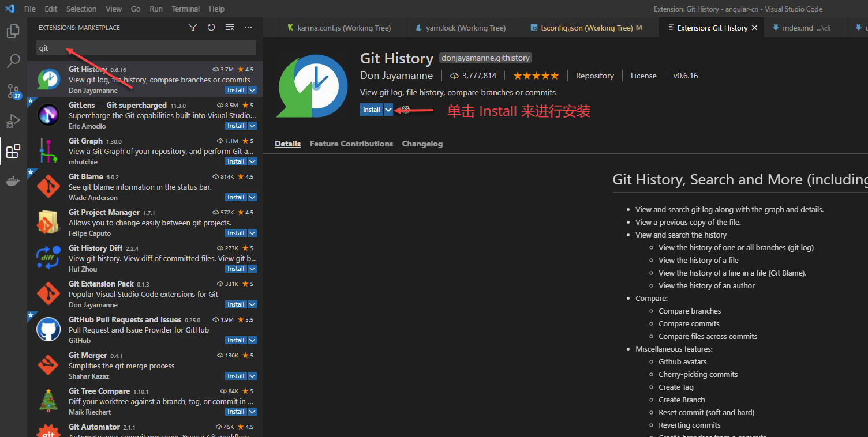Click the Git Merger extension icon
This screenshot has width=868, height=437.
(48, 366)
